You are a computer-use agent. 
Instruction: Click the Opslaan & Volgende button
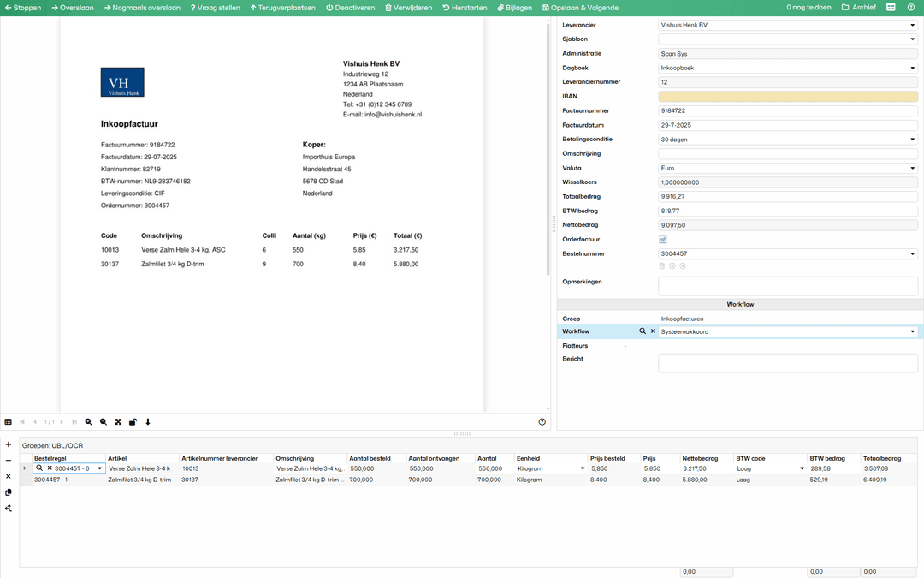coord(580,8)
